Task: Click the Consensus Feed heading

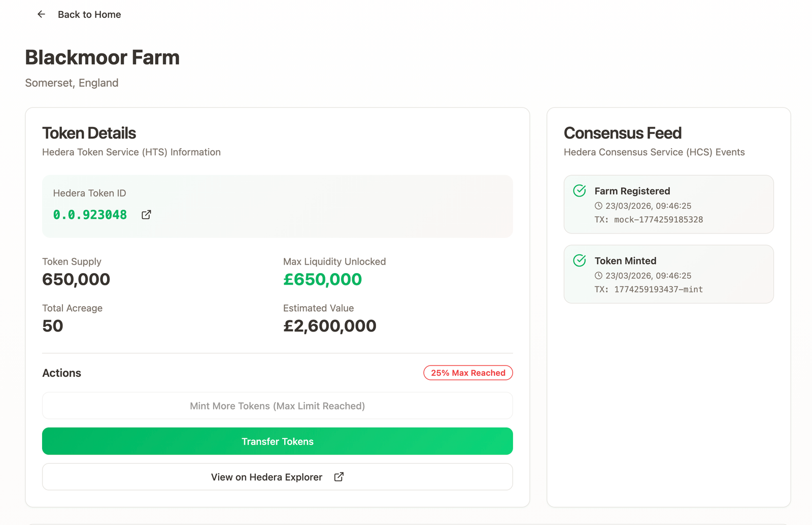Action: tap(622, 133)
